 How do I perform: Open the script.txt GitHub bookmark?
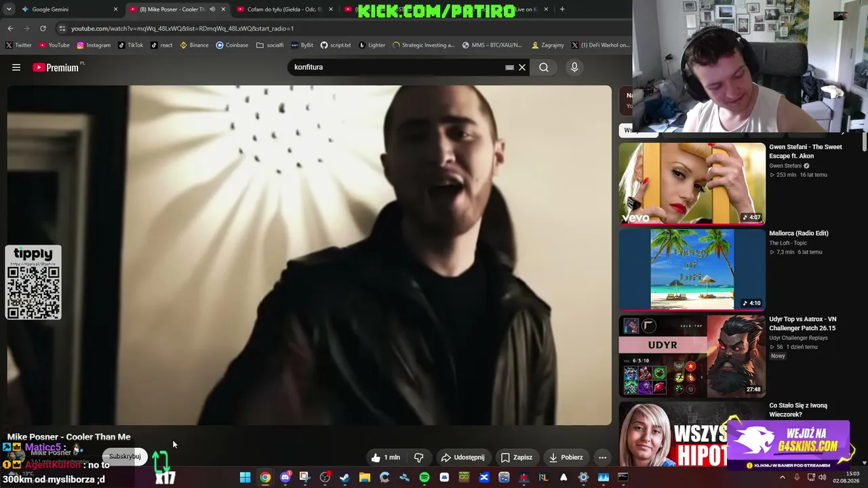tap(336, 45)
